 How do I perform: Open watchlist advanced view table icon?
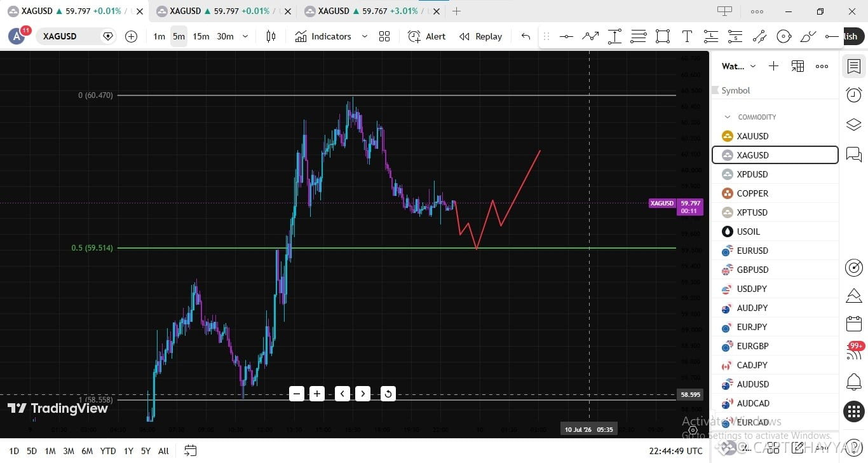797,66
